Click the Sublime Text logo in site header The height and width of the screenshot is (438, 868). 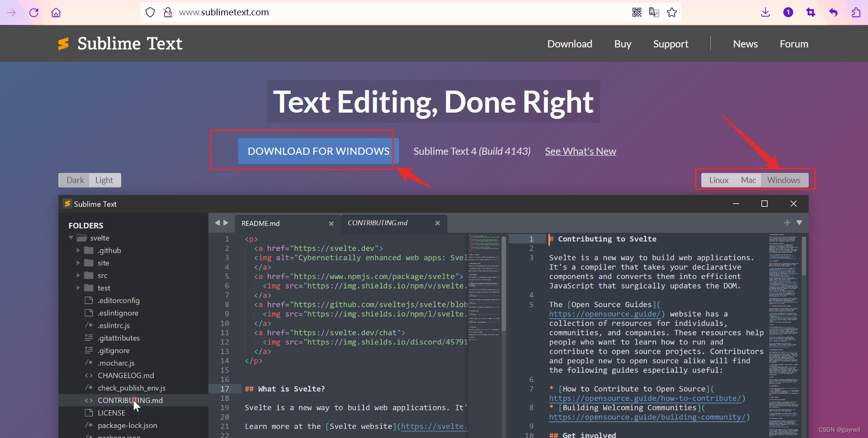(120, 44)
